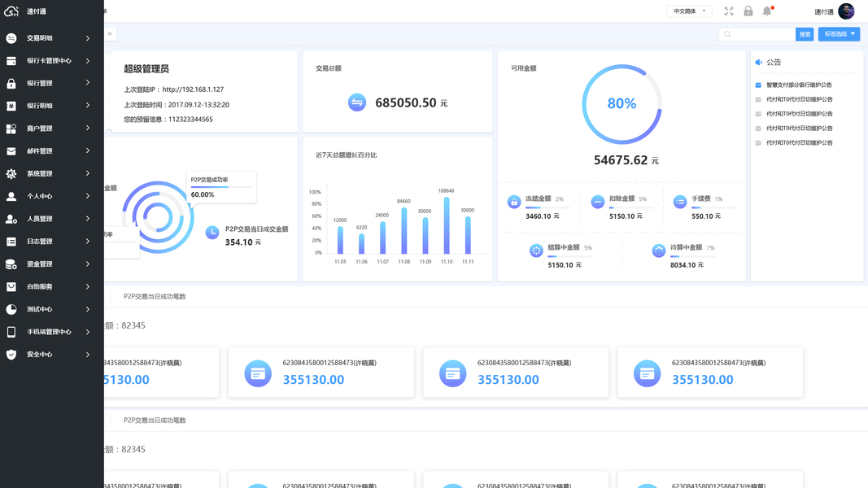Click the 公告 speaker icon
This screenshot has width=868, height=488.
point(759,63)
